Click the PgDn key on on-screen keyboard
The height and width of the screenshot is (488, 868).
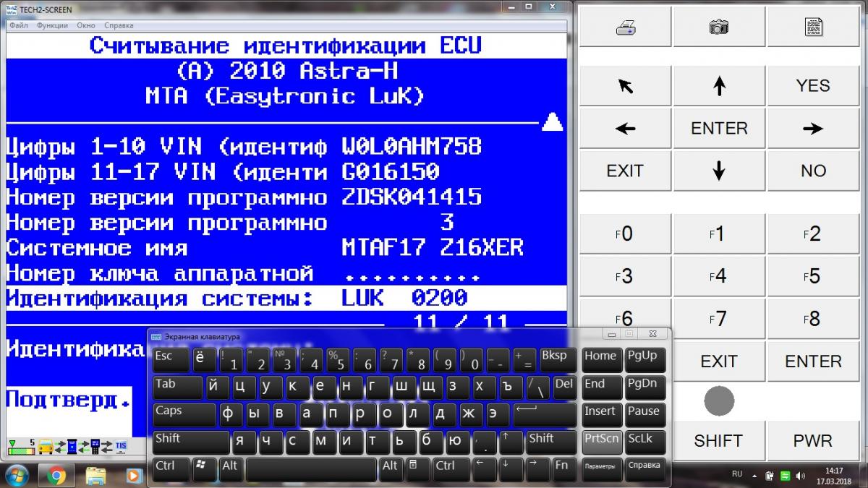coord(644,387)
